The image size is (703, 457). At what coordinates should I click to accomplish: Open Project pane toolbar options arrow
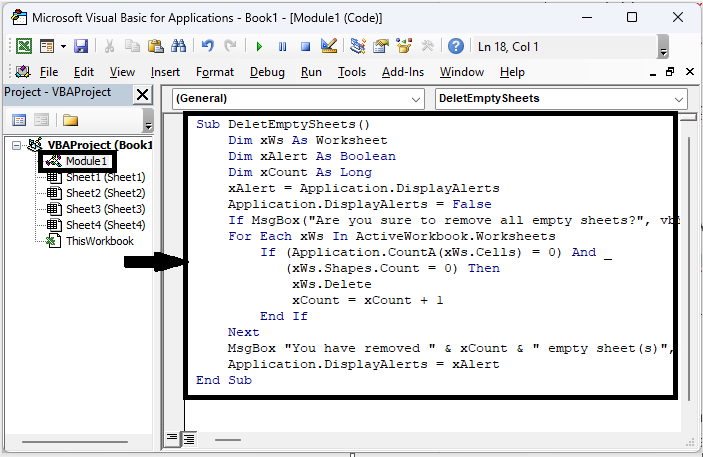[148, 121]
